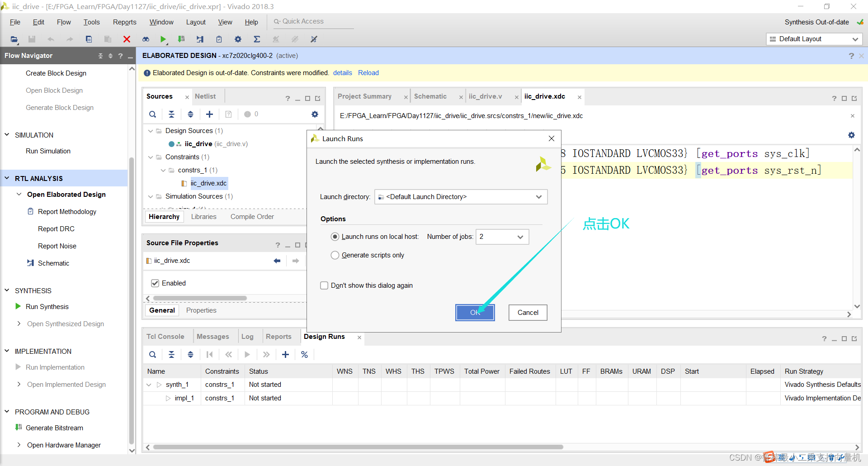
Task: Click the Generate Bitstream toolbar icon
Action: [x=181, y=39]
